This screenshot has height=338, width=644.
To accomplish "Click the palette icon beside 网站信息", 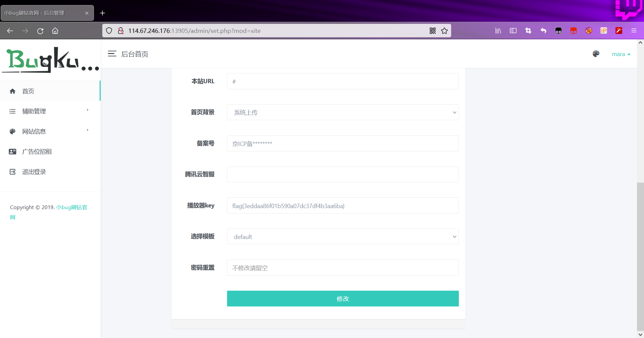I will coord(12,131).
